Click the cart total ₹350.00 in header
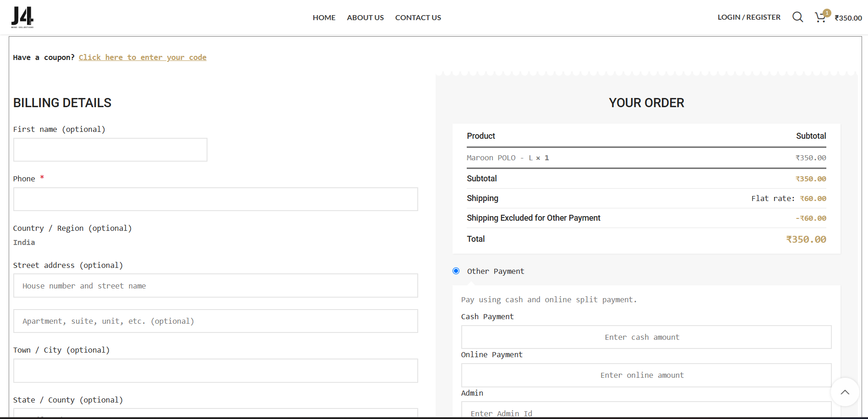This screenshot has height=419, width=868. 848,18
